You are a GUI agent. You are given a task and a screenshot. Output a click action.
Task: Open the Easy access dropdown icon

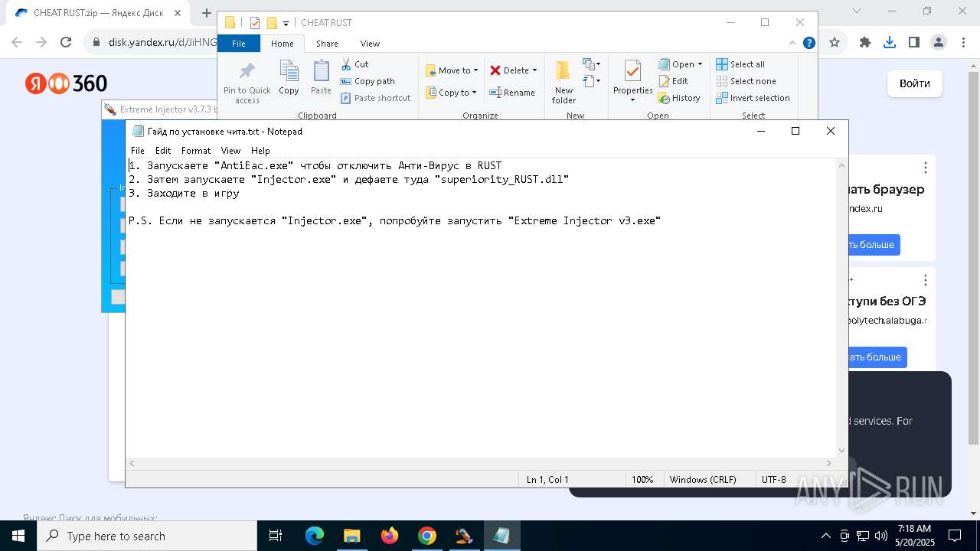591,80
